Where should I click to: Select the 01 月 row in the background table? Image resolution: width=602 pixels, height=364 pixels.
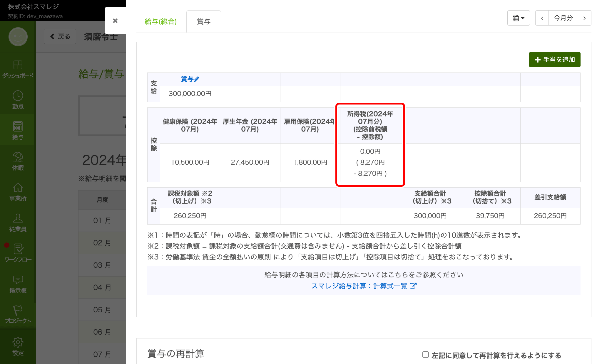coord(102,220)
